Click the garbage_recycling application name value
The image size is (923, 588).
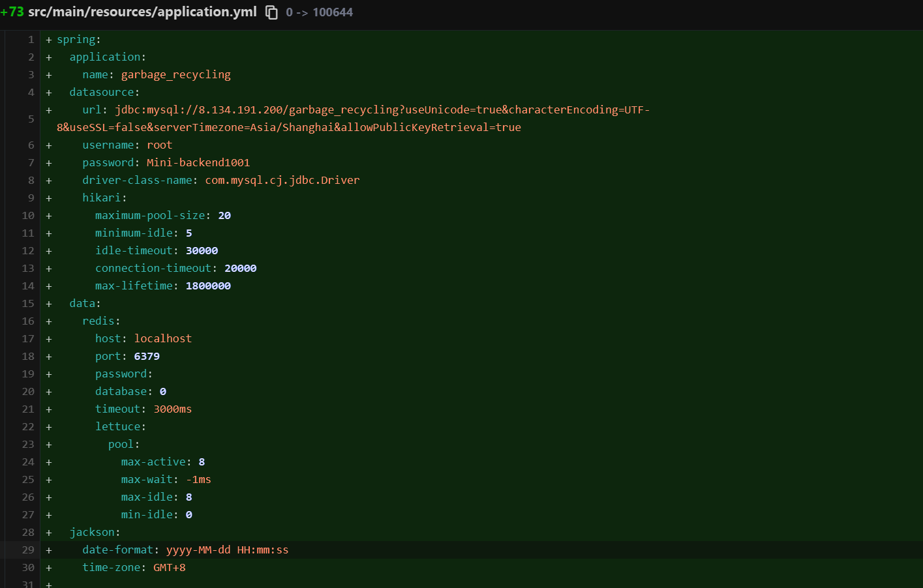coord(175,75)
